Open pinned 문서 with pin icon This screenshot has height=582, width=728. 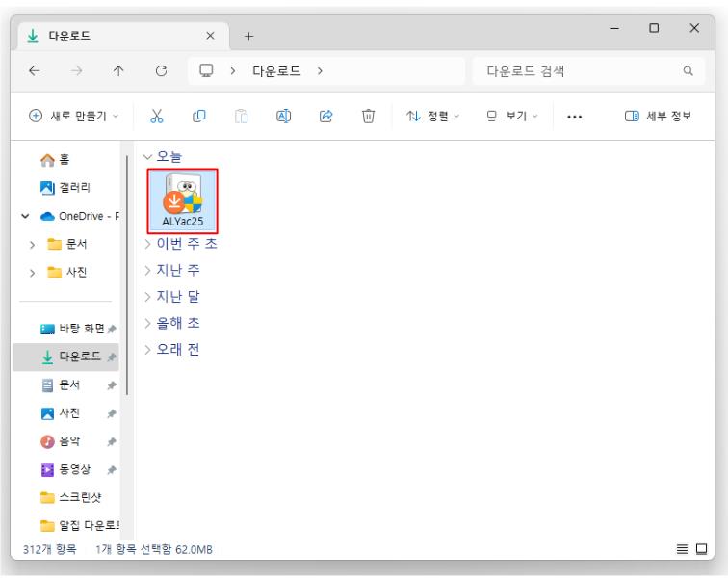[x=61, y=385]
